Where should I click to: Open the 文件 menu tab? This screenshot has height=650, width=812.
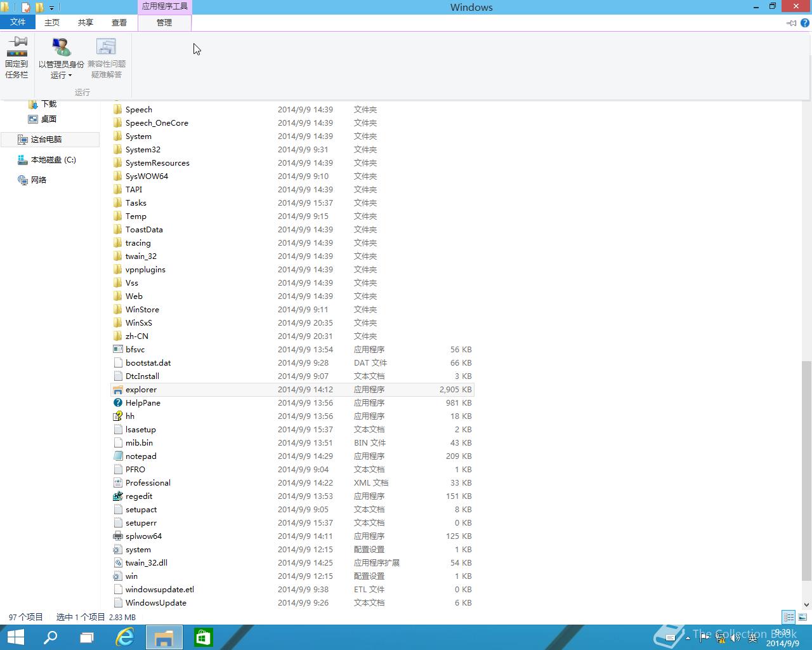pyautogui.click(x=18, y=22)
